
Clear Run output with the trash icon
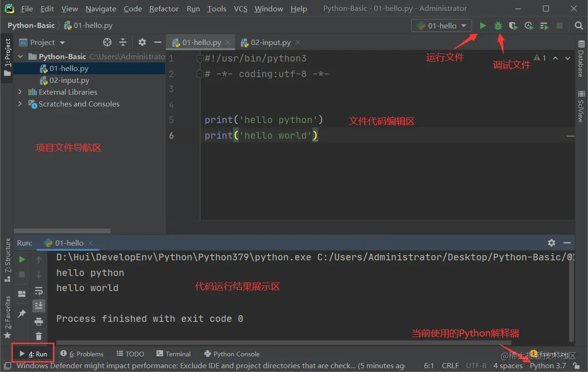(39, 337)
